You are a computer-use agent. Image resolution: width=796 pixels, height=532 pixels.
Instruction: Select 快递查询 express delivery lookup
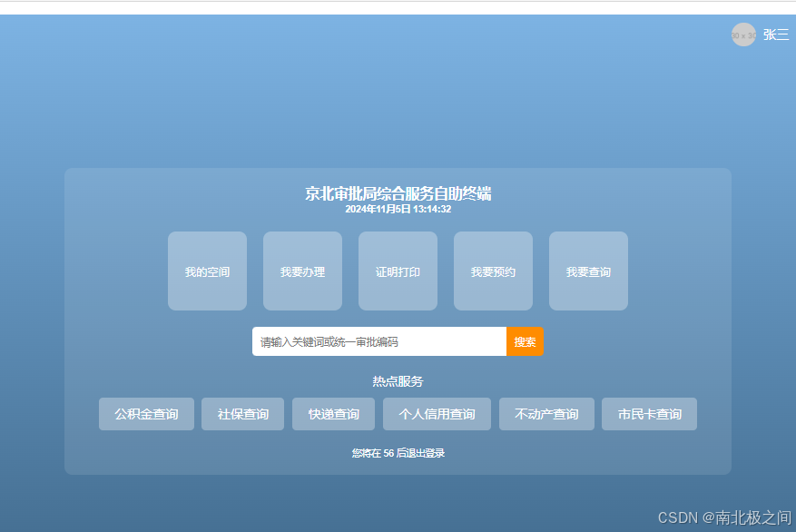click(333, 414)
